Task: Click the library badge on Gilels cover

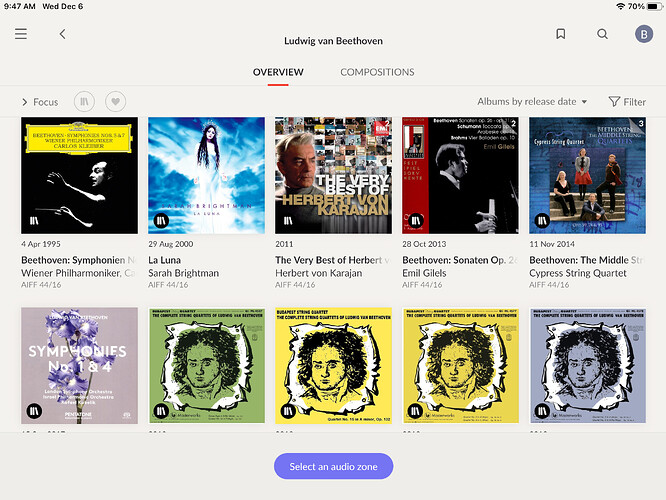Action: click(x=415, y=220)
